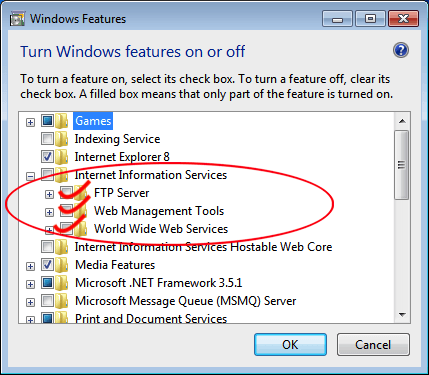Click the OK button
Image resolution: width=429 pixels, height=375 pixels.
click(290, 345)
